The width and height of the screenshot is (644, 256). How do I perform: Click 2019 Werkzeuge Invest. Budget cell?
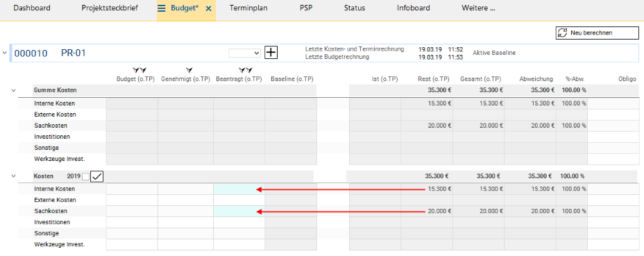point(133,244)
